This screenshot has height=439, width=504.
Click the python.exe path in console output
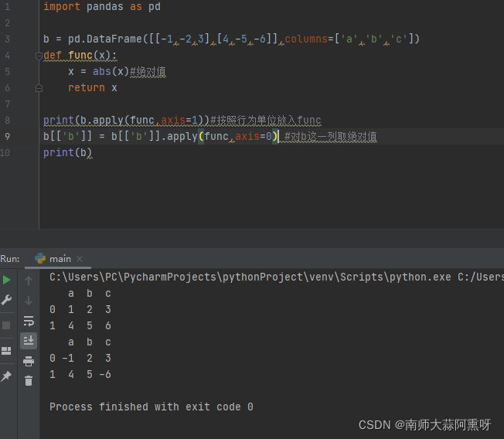(x=250, y=277)
